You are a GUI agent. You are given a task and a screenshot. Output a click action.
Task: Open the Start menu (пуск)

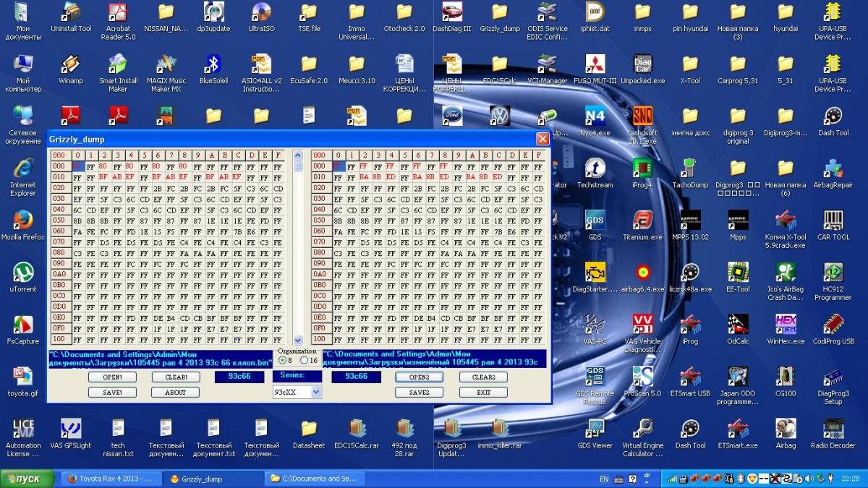click(x=27, y=479)
